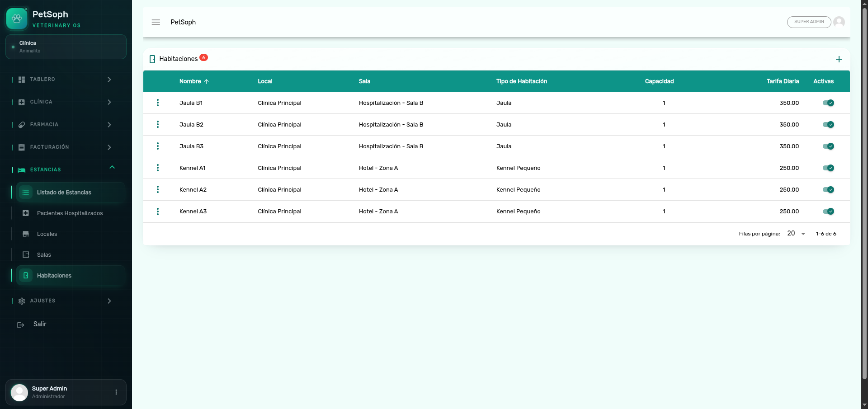Expand the Tablero menu chevron
This screenshot has width=868, height=409.
click(x=109, y=80)
